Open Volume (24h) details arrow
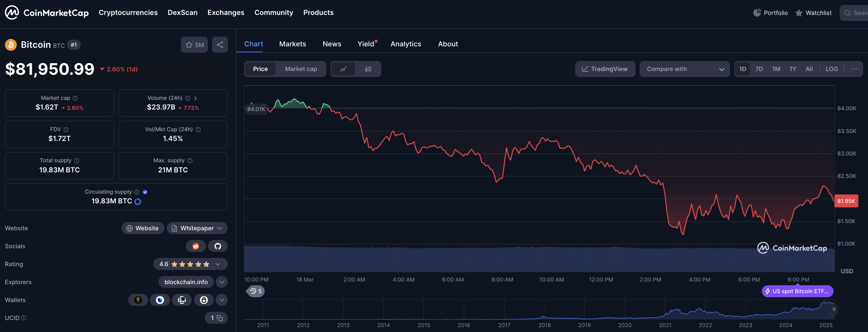The image size is (868, 332). (196, 98)
